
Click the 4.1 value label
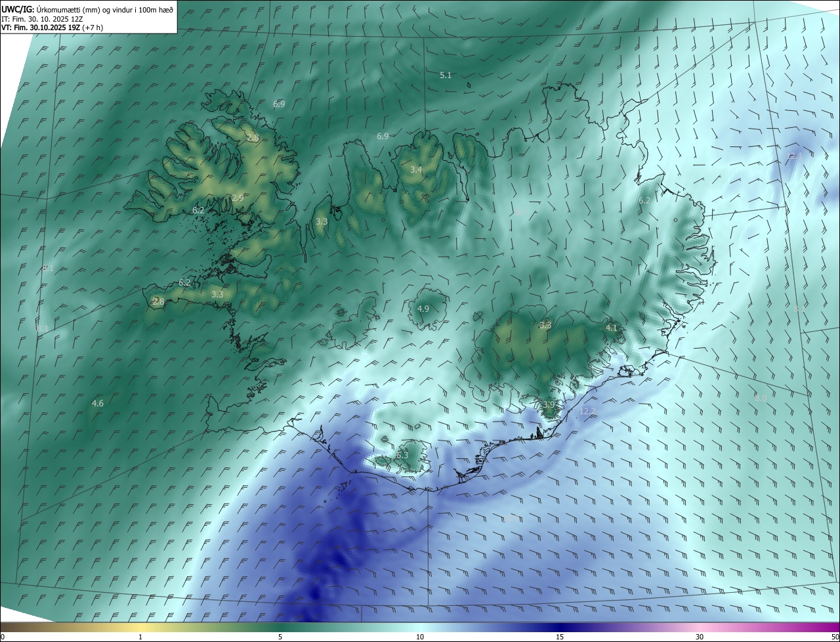[611, 328]
